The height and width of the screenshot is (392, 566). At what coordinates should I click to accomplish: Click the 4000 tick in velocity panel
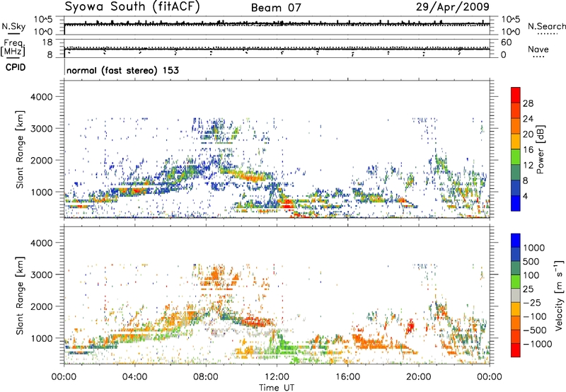click(42, 243)
